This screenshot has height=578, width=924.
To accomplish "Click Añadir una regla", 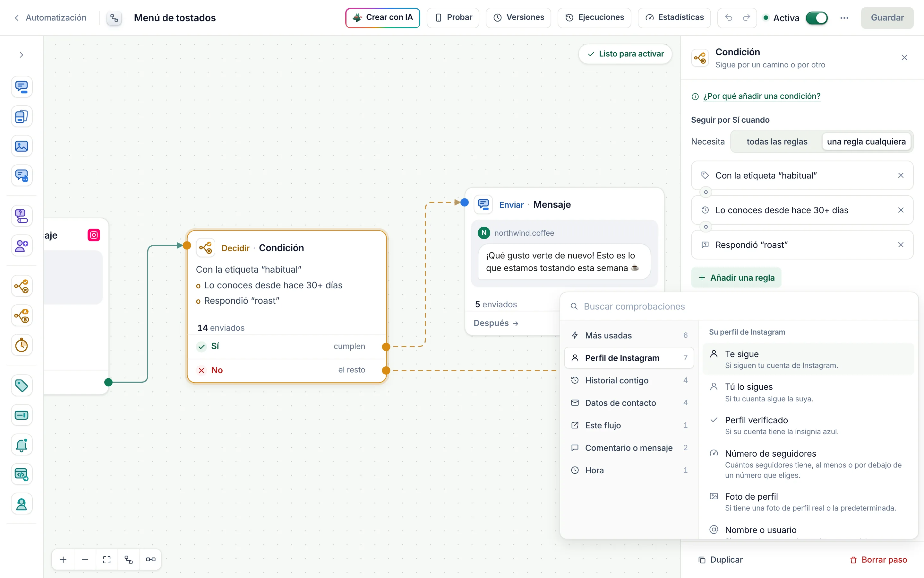I will pyautogui.click(x=736, y=277).
